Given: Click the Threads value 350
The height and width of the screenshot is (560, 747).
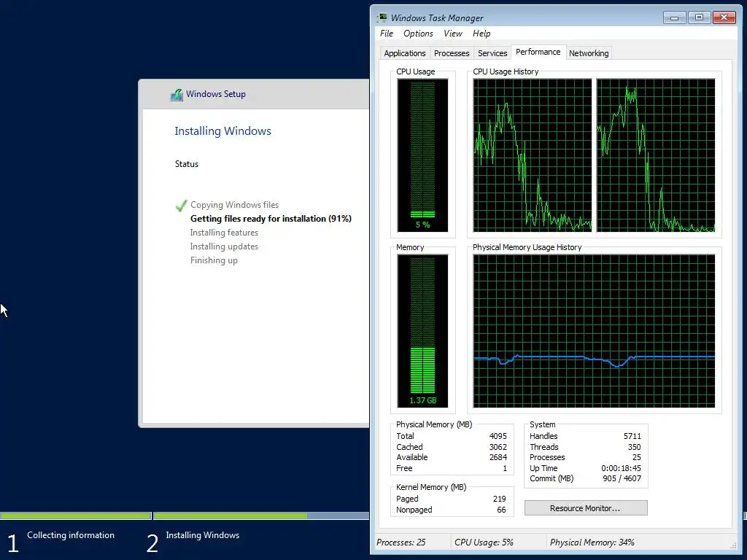Looking at the screenshot, I should click(634, 447).
